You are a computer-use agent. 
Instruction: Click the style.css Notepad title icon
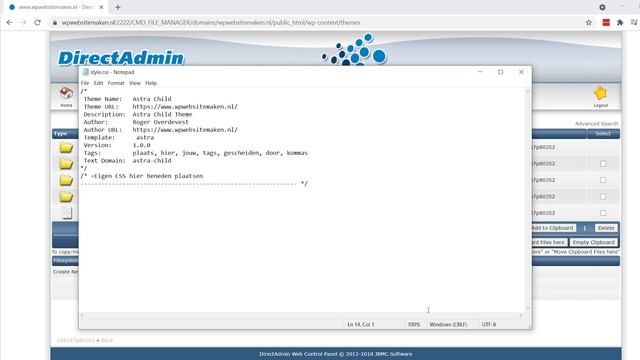[x=85, y=72]
